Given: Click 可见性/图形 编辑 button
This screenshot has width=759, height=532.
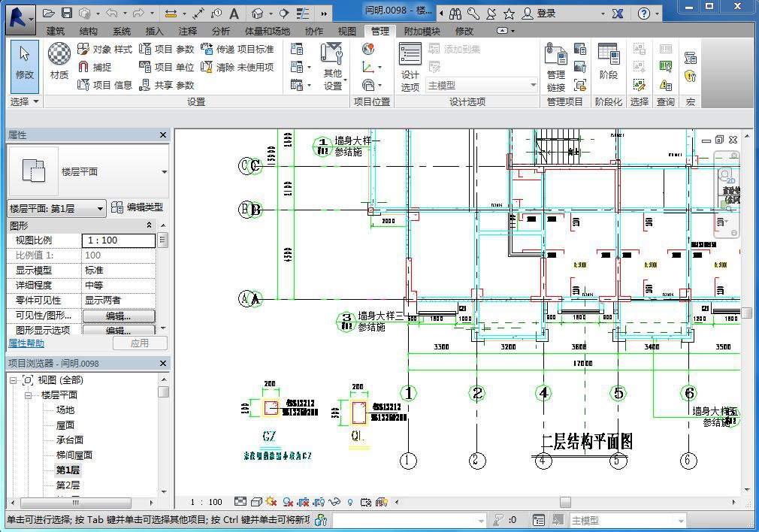Looking at the screenshot, I should [x=119, y=316].
